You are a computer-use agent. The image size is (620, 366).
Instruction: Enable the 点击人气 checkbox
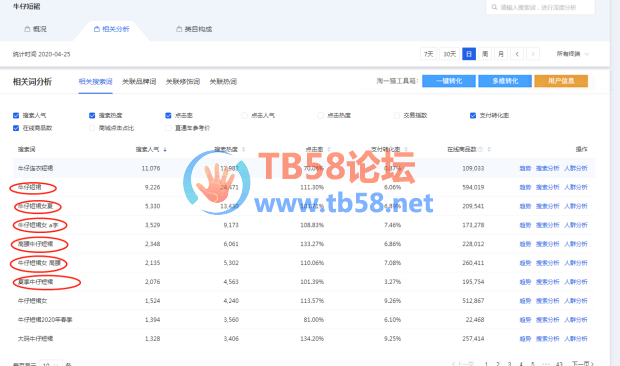click(244, 115)
